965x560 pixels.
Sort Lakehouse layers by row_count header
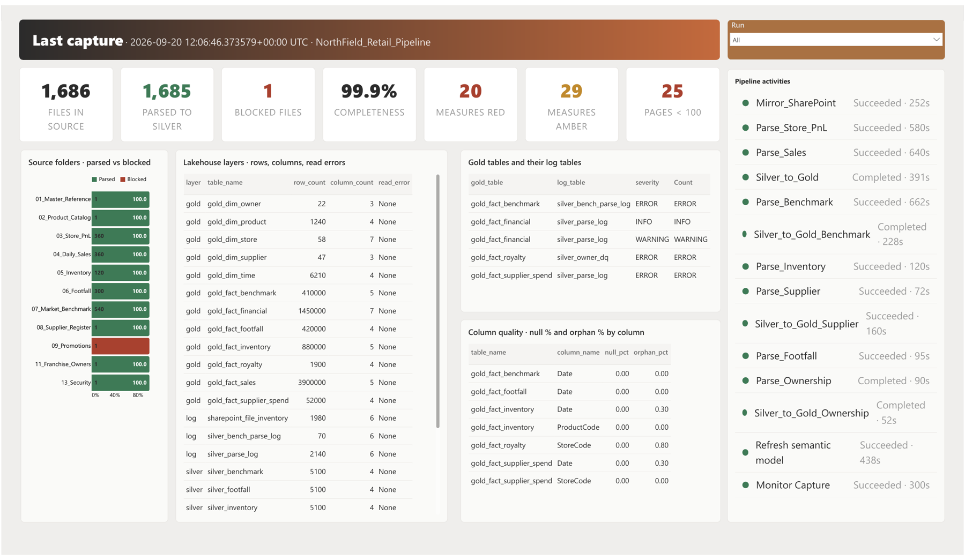coord(309,182)
